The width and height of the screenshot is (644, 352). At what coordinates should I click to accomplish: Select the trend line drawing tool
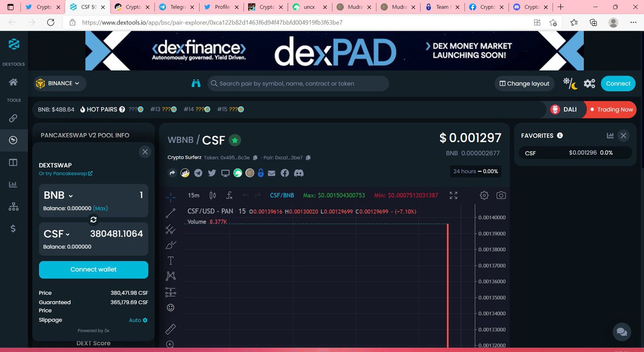[x=171, y=213]
